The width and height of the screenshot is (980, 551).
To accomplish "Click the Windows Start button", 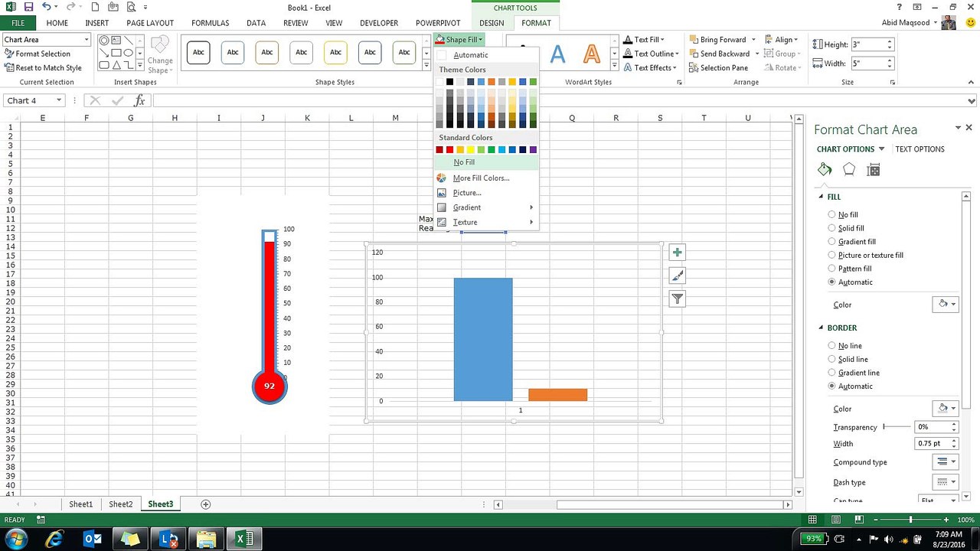I will click(16, 539).
